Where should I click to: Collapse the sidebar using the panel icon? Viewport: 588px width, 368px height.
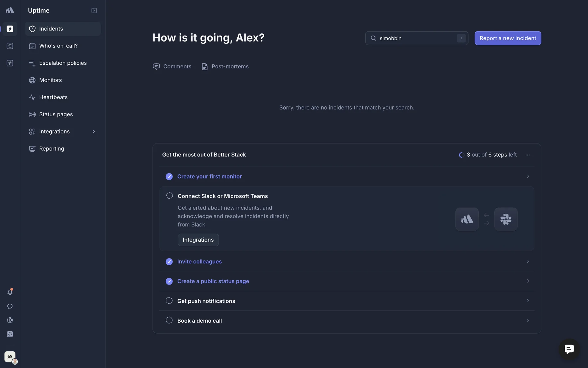[x=94, y=11]
